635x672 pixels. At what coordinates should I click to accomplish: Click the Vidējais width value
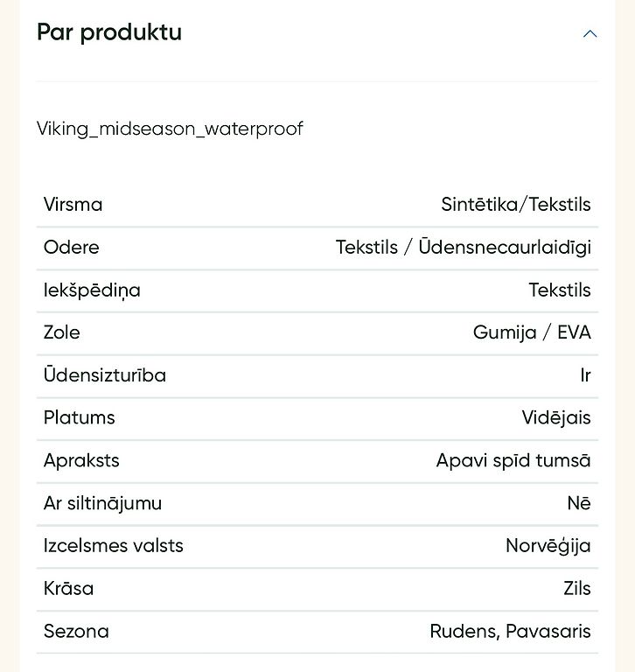[x=556, y=417]
